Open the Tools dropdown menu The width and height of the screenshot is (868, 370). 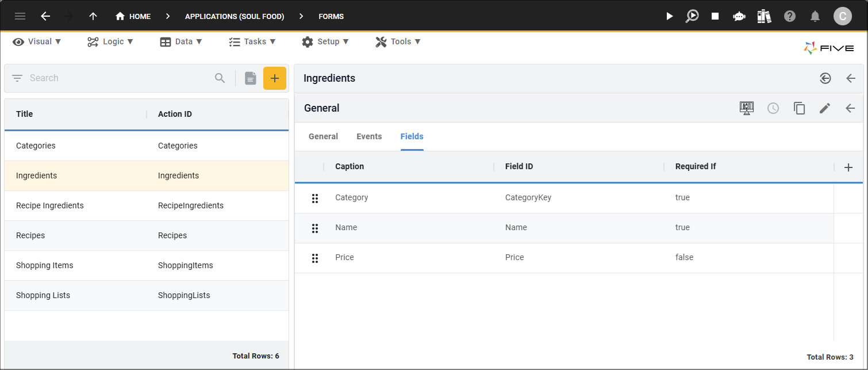(x=398, y=41)
